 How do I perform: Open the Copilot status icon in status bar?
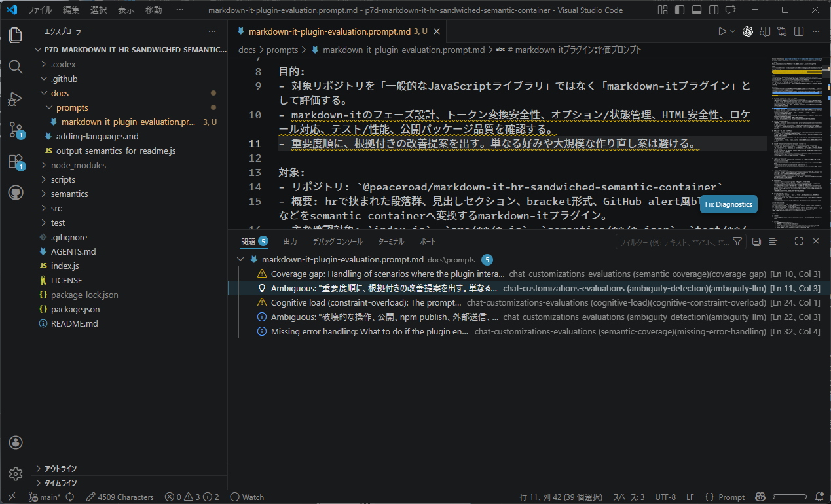pyautogui.click(x=760, y=497)
